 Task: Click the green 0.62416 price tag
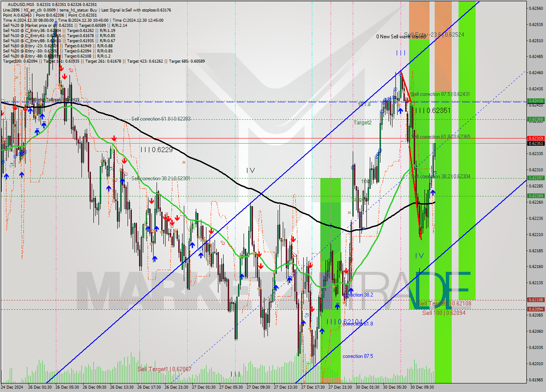pyautogui.click(x=536, y=101)
